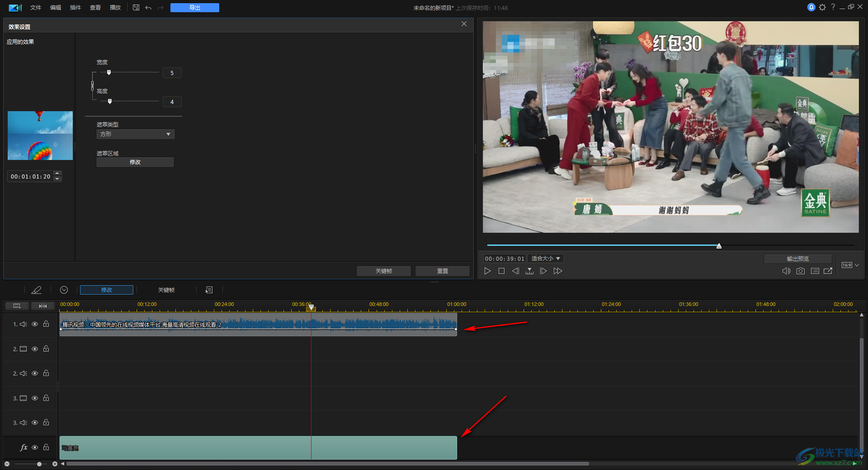Stop the preview playback
Viewport: 868px width, 470px height.
point(501,271)
